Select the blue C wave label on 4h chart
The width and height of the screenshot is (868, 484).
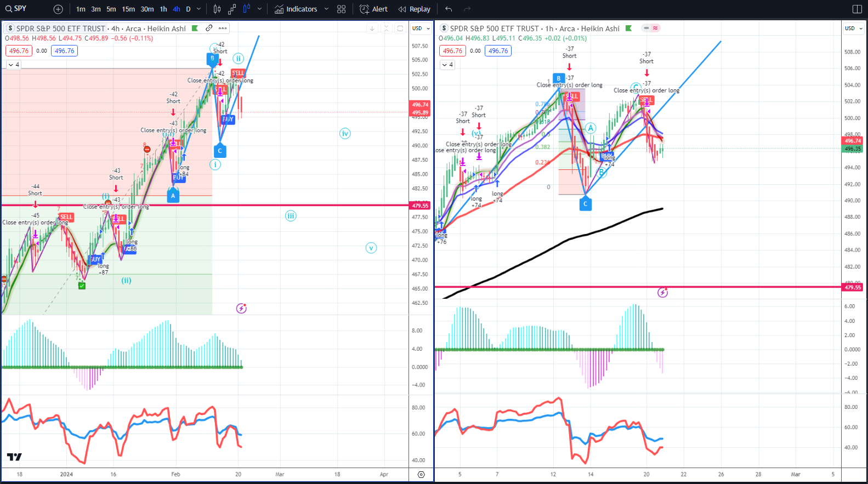220,151
